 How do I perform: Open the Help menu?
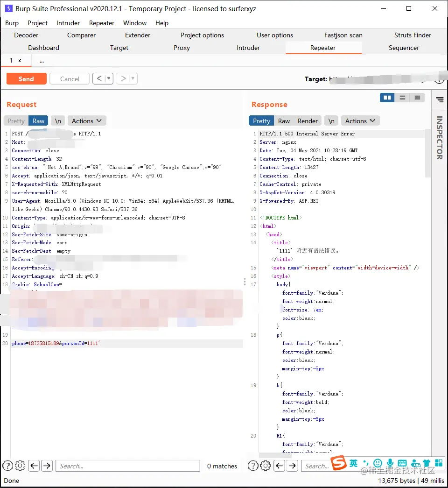click(162, 23)
